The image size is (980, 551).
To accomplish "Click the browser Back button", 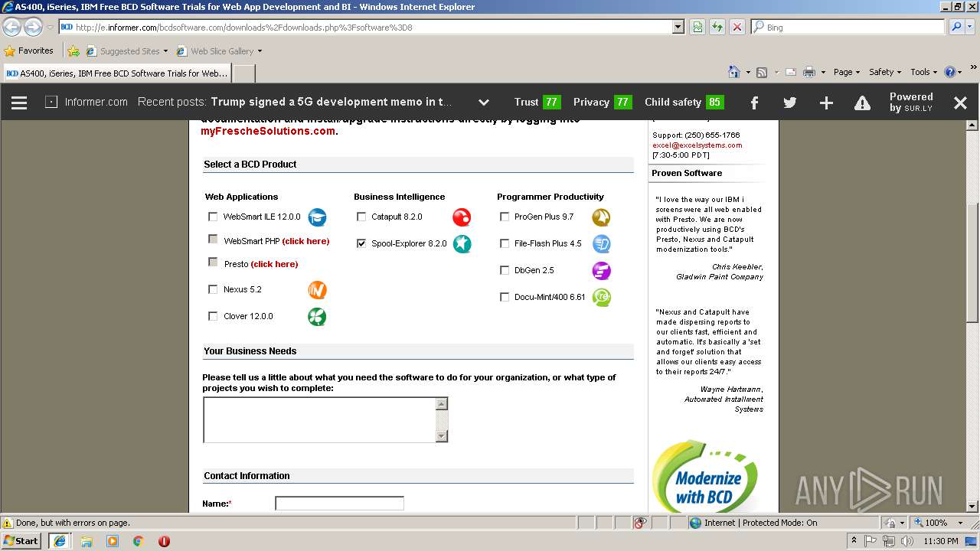I will [x=12, y=27].
